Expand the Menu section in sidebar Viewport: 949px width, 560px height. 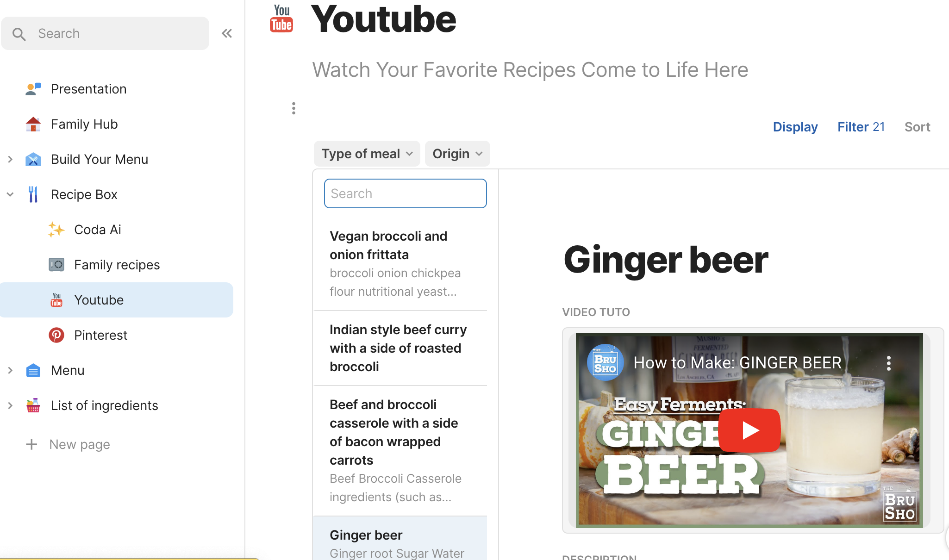[10, 370]
